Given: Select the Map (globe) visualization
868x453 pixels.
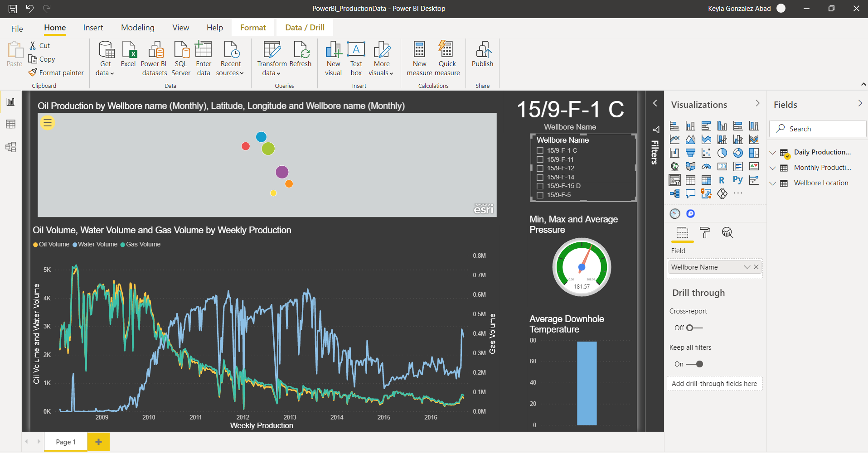Looking at the screenshot, I should pos(674,166).
